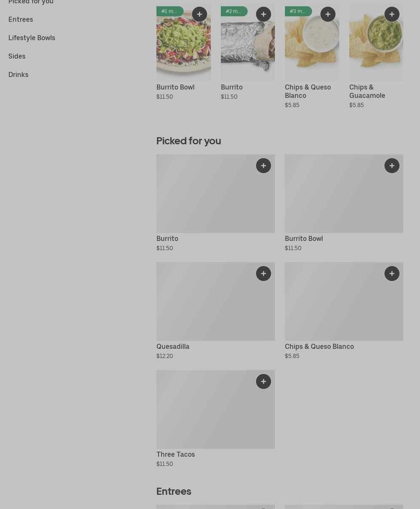The image size is (420, 509).
Task: View Chips & Guacamole item details
Action: (367, 91)
